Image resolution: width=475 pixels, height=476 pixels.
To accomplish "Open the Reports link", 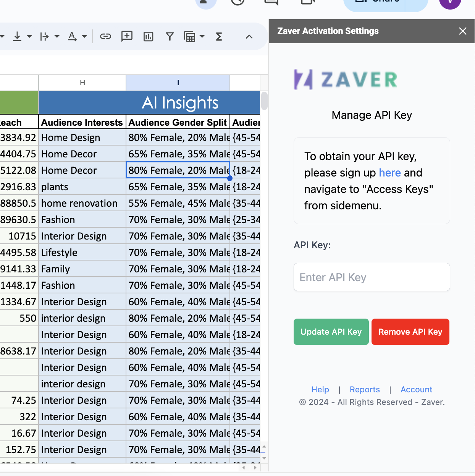I will [365, 389].
